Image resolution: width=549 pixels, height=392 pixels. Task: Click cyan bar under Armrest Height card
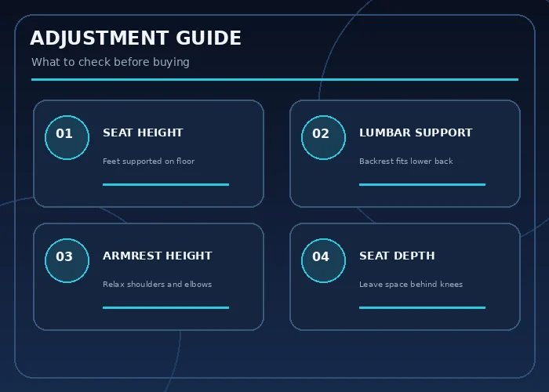pos(165,307)
